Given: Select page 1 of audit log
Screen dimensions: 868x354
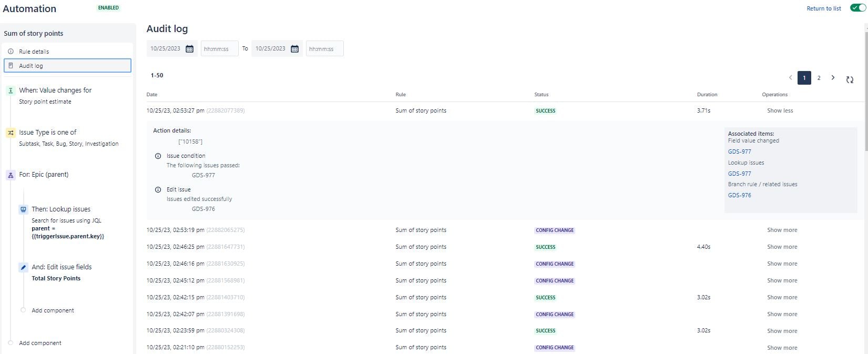Looking at the screenshot, I should (804, 78).
